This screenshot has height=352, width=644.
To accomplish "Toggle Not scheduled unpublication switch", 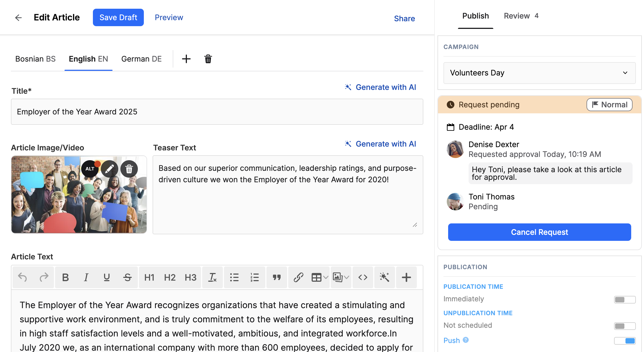I will pos(625,326).
